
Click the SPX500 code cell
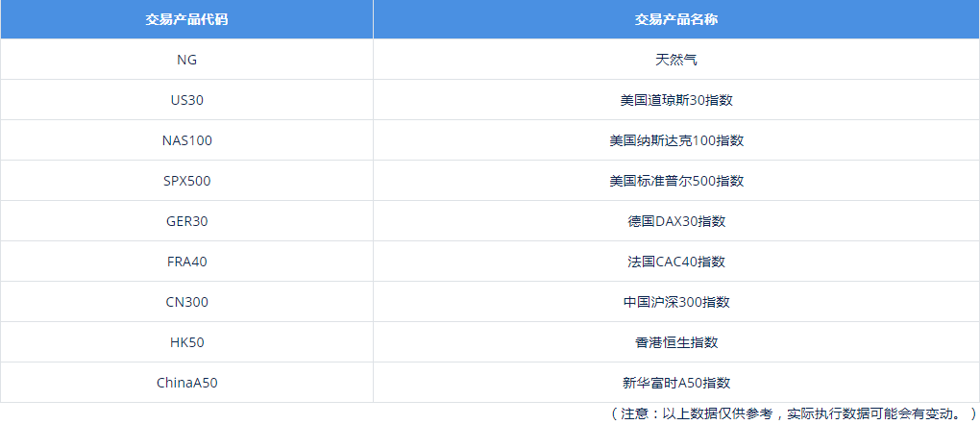point(186,181)
